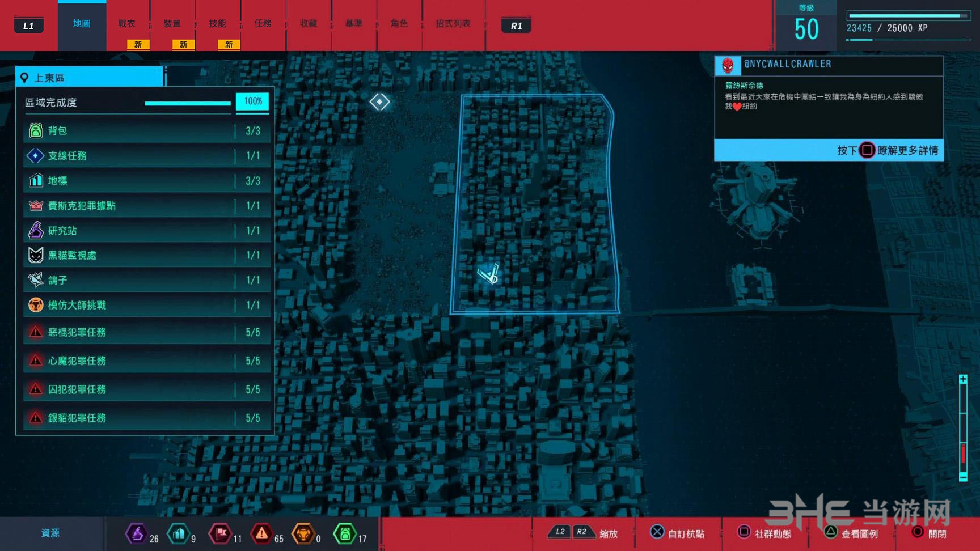This screenshot has width=980, height=551.
Task: Select the 費斯克犯罪據點 crown icon
Action: click(35, 205)
